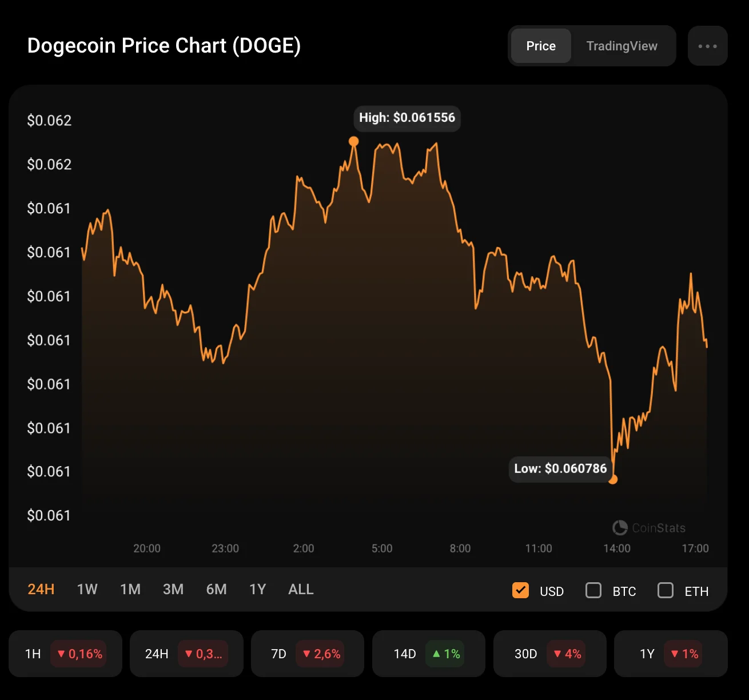The width and height of the screenshot is (749, 700).
Task: Select the 1W time range
Action: [87, 590]
